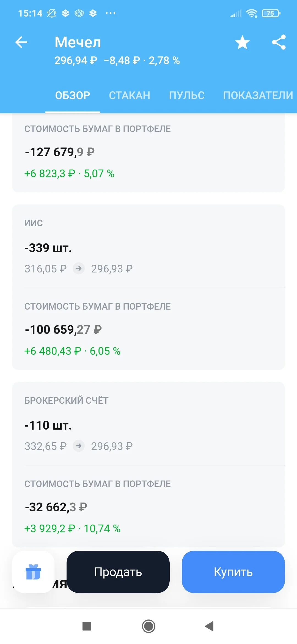This screenshot has height=644, width=297.
Task: Select the ОБЗОР tab
Action: tap(73, 95)
